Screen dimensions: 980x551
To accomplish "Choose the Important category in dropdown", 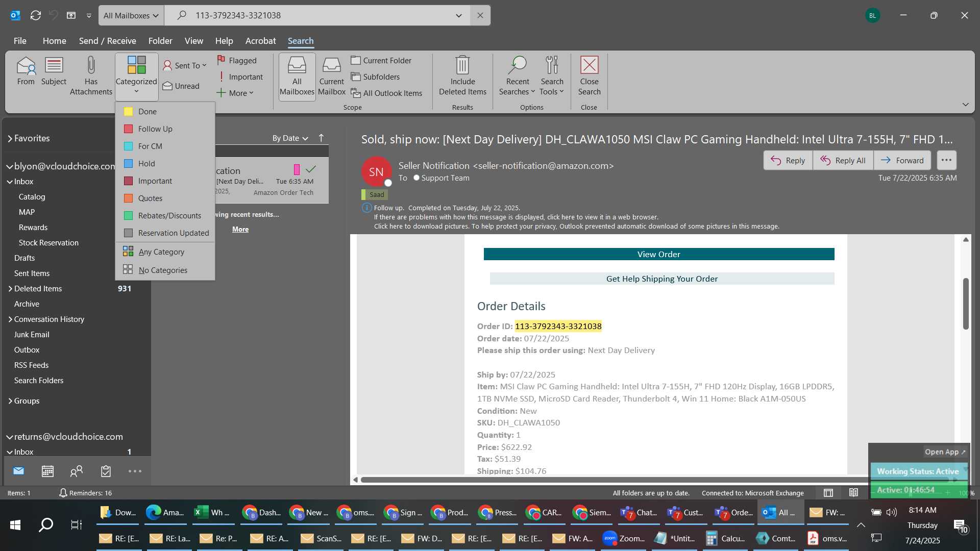I will pos(165,181).
